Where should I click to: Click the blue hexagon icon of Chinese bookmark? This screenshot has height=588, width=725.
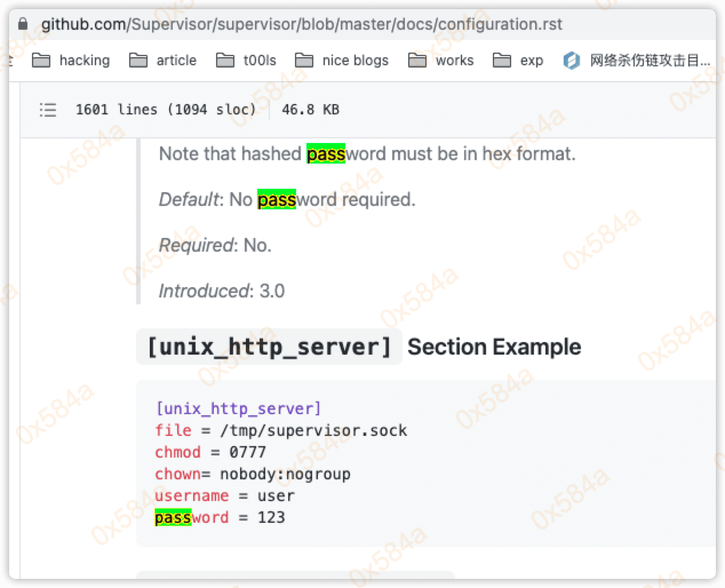pos(571,60)
